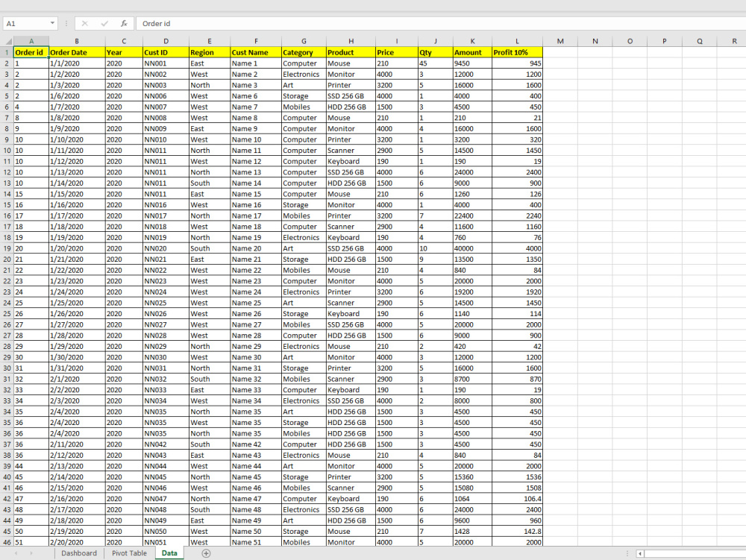
Task: Click the cell with date 1/31/2020
Action: click(77, 368)
